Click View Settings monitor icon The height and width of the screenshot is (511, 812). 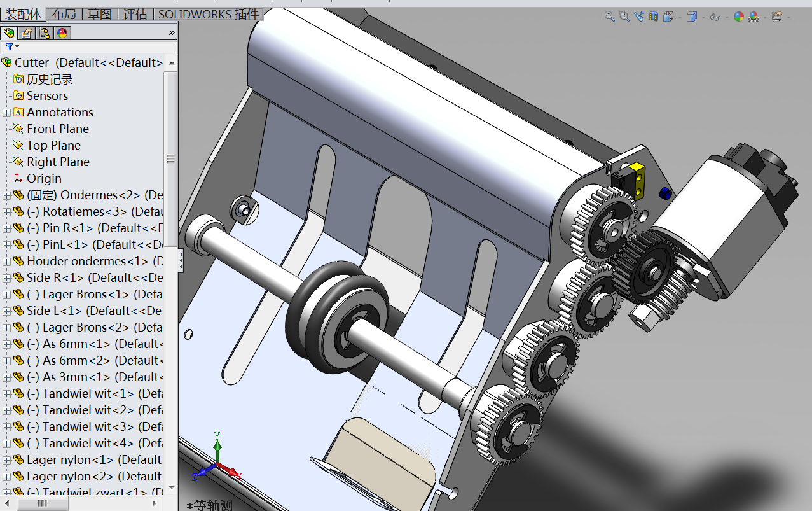(x=777, y=17)
